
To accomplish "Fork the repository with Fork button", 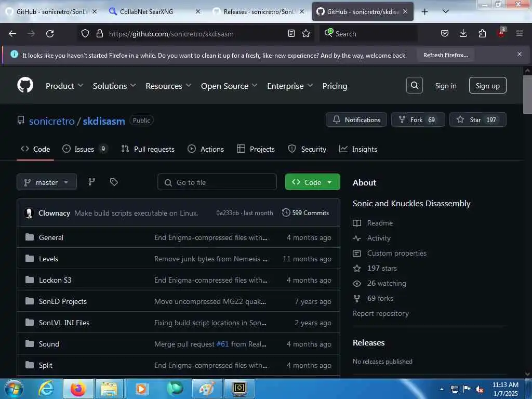I will (x=418, y=119).
